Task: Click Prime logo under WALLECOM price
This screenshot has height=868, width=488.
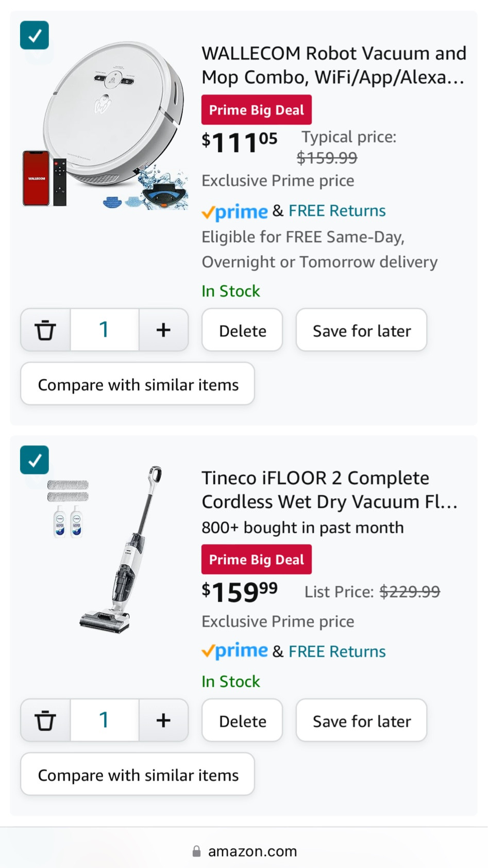Action: tap(235, 211)
